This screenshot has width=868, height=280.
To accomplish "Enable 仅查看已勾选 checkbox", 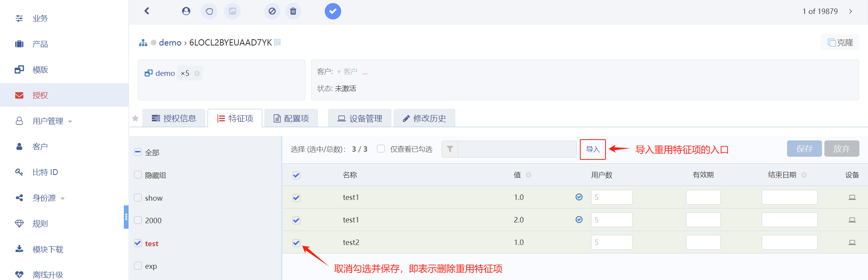I will [381, 149].
